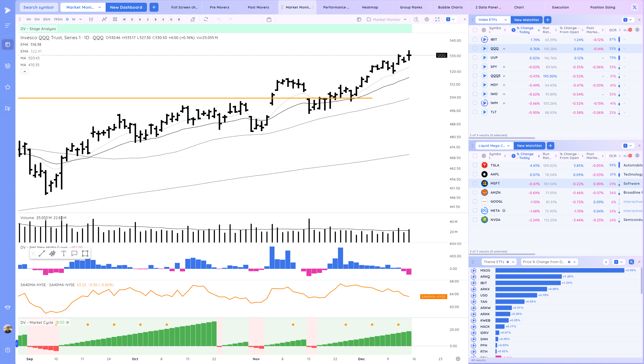Tick the checkbox beside TSLA

click(475, 165)
